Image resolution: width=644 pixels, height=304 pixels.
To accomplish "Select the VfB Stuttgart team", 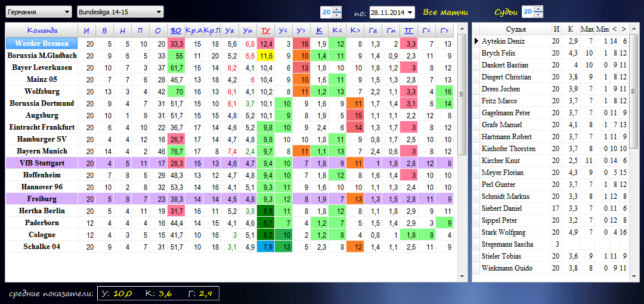I will (x=42, y=163).
